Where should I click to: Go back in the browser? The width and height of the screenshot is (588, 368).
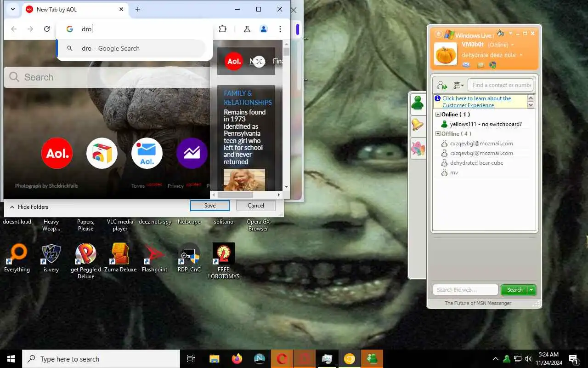(14, 29)
